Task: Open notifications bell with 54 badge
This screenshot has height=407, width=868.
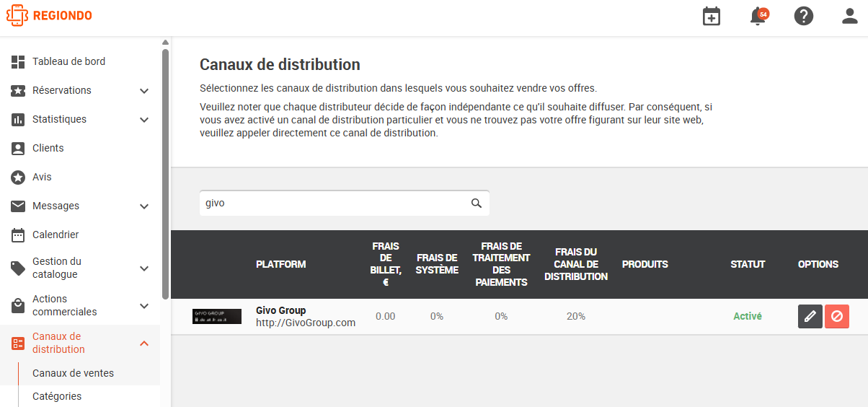Action: point(758,16)
